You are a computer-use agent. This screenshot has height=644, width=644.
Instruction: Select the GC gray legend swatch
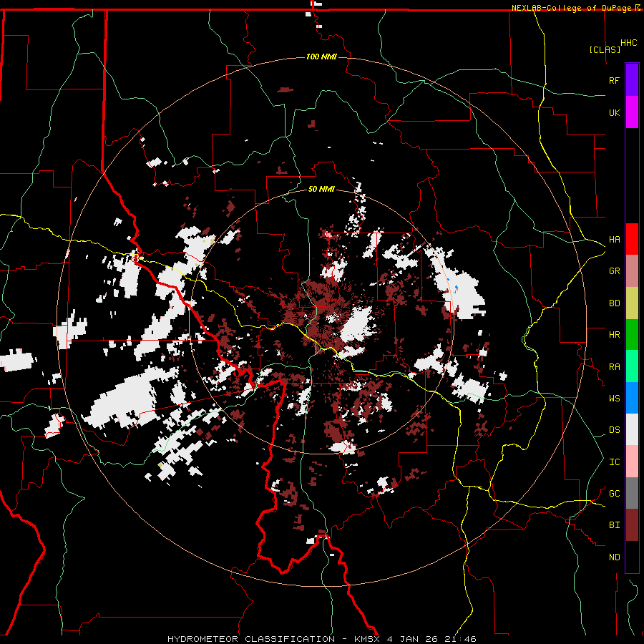click(632, 493)
